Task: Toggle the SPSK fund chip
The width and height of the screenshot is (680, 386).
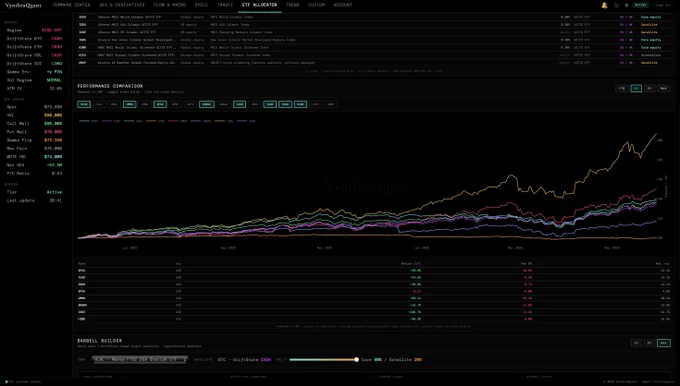Action: [160, 105]
